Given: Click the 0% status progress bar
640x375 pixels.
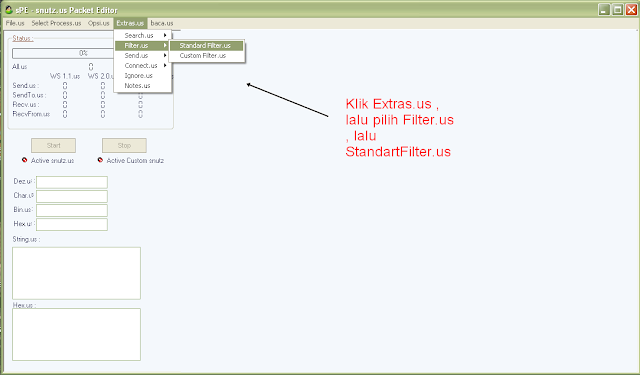Looking at the screenshot, I should pyautogui.click(x=63, y=53).
